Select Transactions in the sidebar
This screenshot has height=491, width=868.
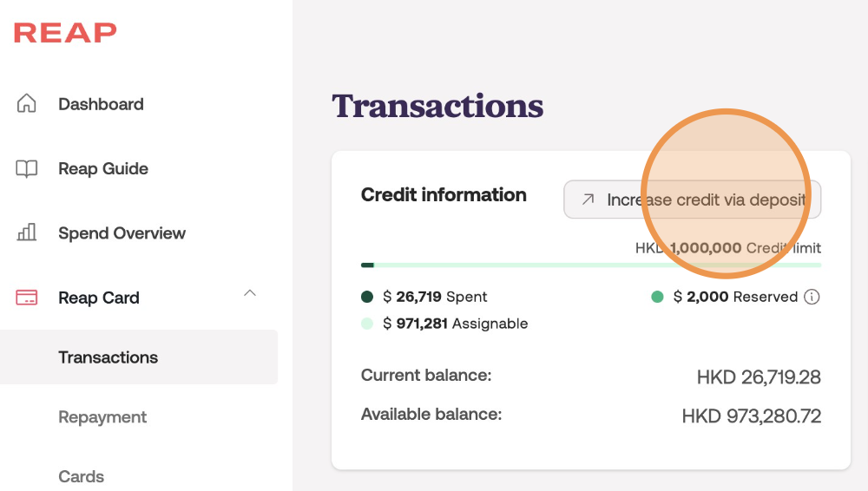(108, 357)
